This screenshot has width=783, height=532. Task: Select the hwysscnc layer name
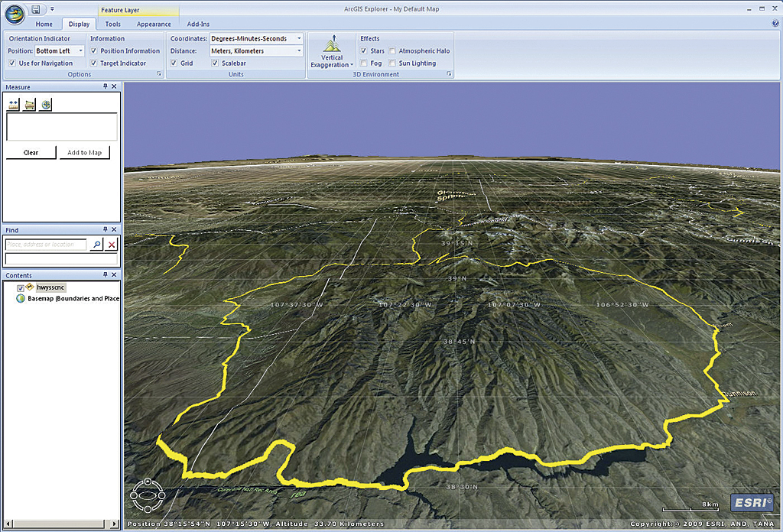(50, 287)
